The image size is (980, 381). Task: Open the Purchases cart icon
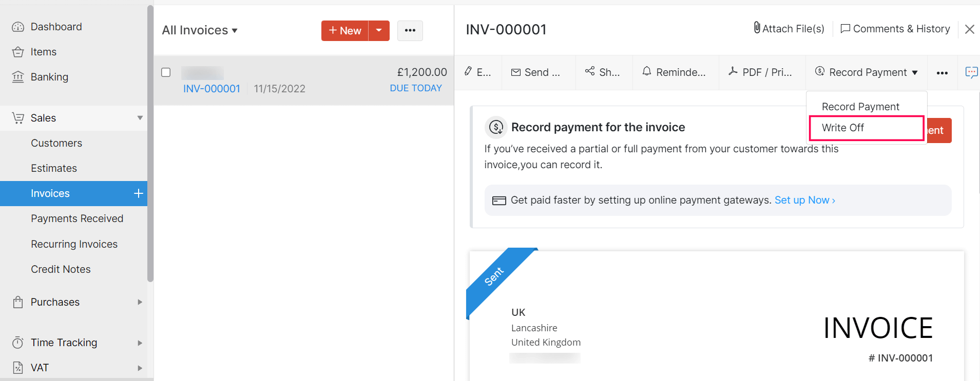pos(18,302)
